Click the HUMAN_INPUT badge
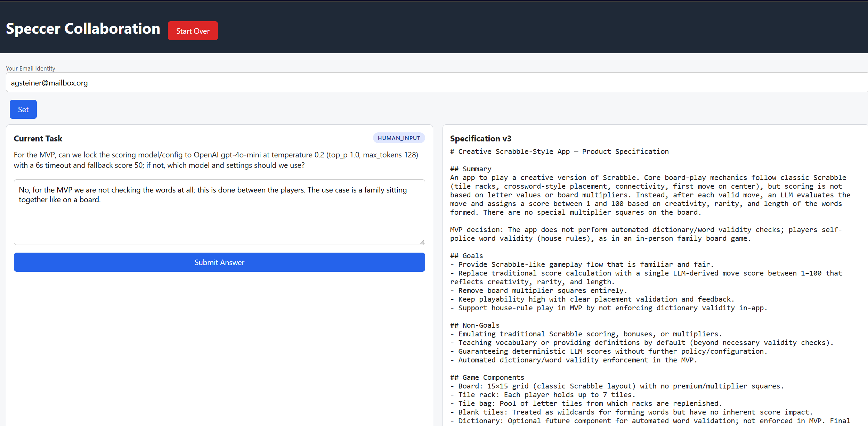868x426 pixels. tap(399, 138)
